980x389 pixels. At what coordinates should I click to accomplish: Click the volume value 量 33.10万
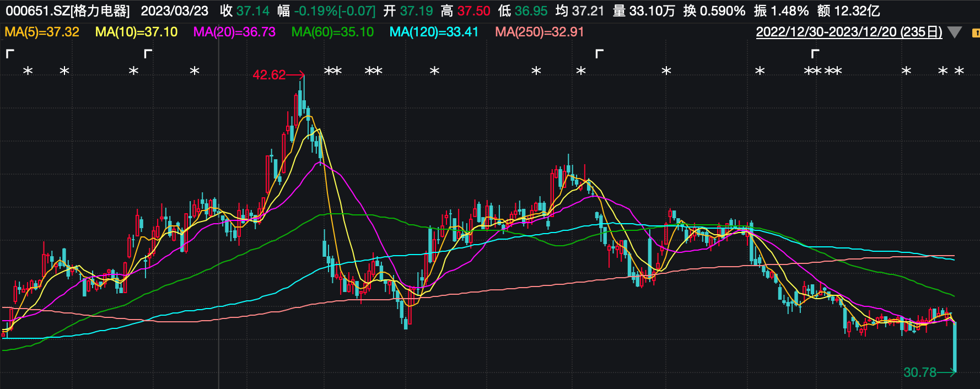[644, 11]
